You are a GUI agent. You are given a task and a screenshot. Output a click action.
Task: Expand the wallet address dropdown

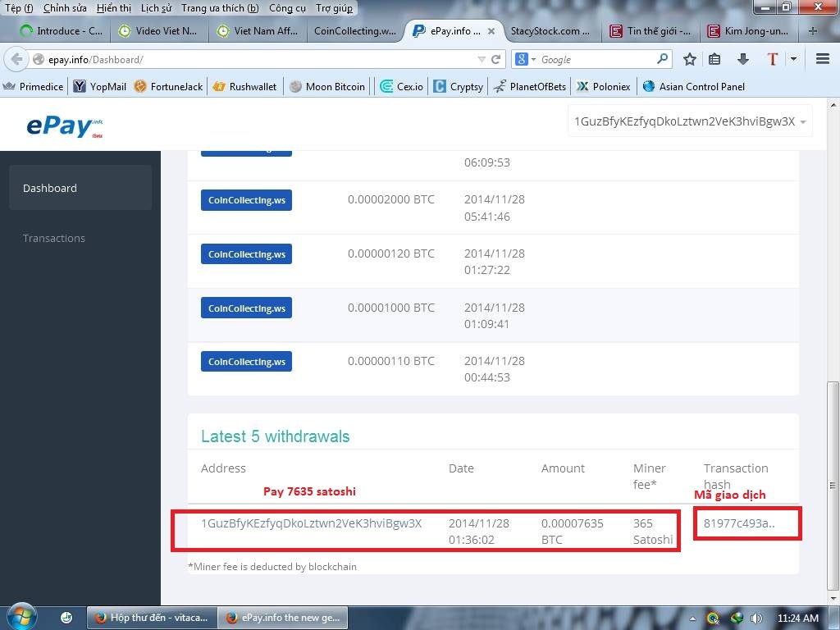pyautogui.click(x=690, y=121)
